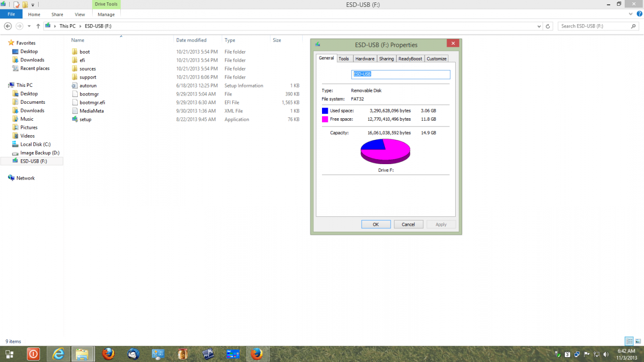Screen dimensions: 644x362
Task: Open the File menu tab
Action: [x=11, y=14]
